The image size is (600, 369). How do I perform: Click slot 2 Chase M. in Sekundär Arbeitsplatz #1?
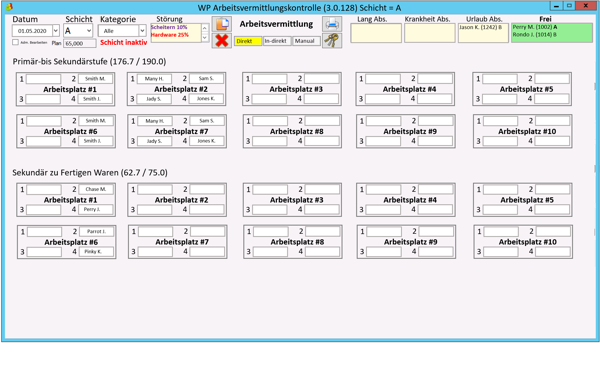[x=96, y=189]
